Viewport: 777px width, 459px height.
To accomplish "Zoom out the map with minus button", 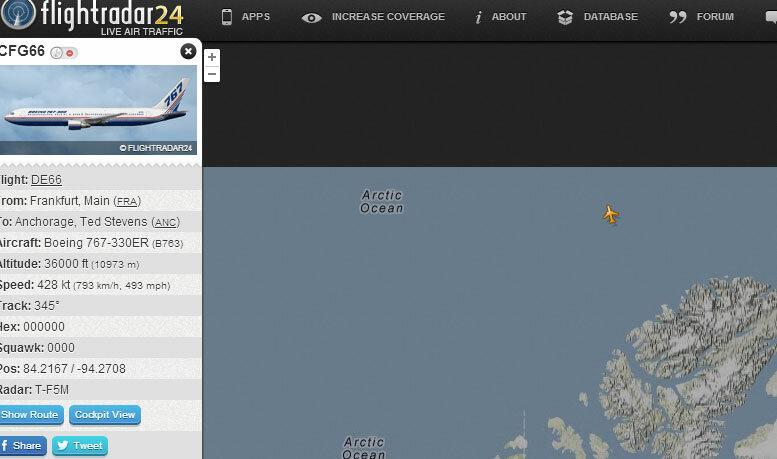I will pyautogui.click(x=212, y=74).
